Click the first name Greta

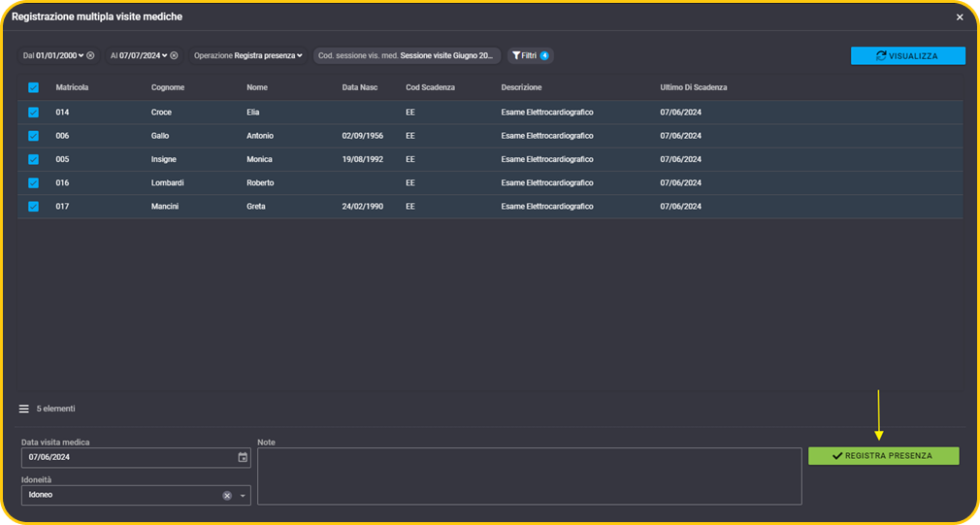coord(256,207)
